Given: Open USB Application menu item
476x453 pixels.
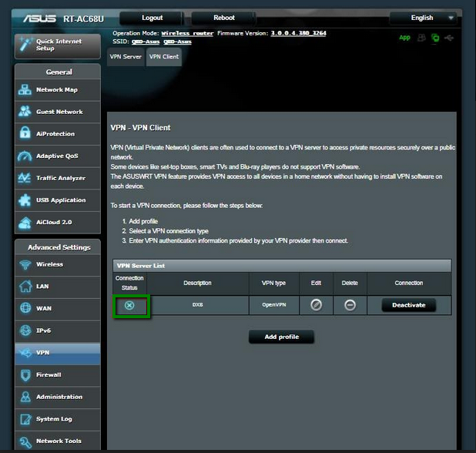Looking at the screenshot, I should tap(58, 200).
